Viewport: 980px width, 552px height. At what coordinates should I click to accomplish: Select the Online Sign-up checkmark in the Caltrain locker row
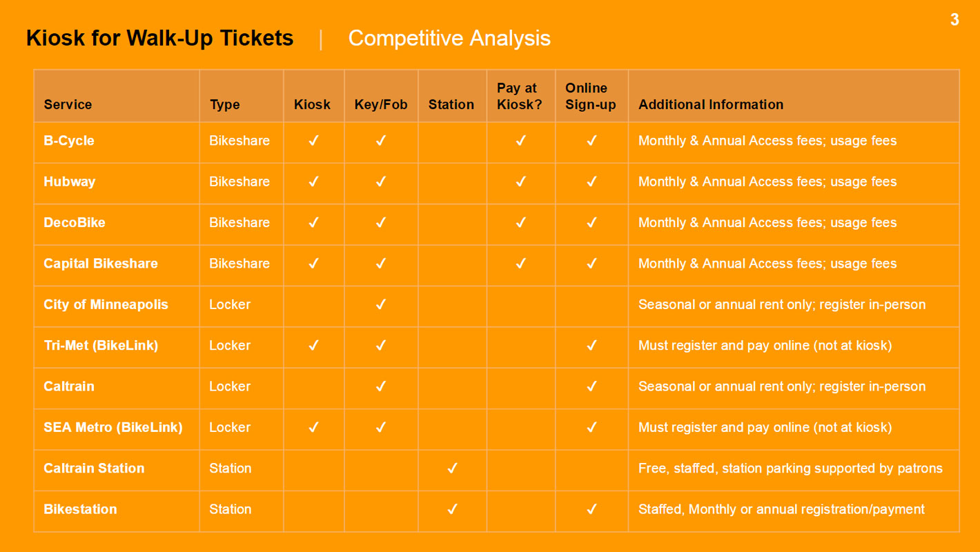point(591,386)
